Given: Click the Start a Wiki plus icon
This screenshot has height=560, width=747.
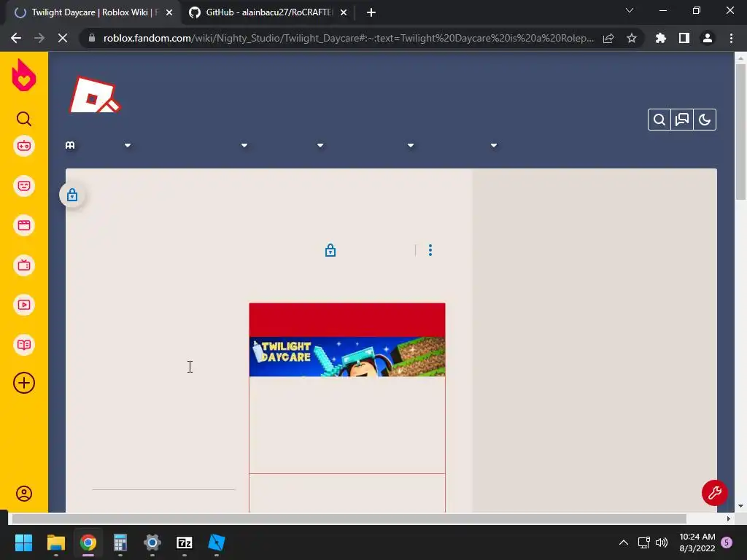Looking at the screenshot, I should click(x=24, y=383).
